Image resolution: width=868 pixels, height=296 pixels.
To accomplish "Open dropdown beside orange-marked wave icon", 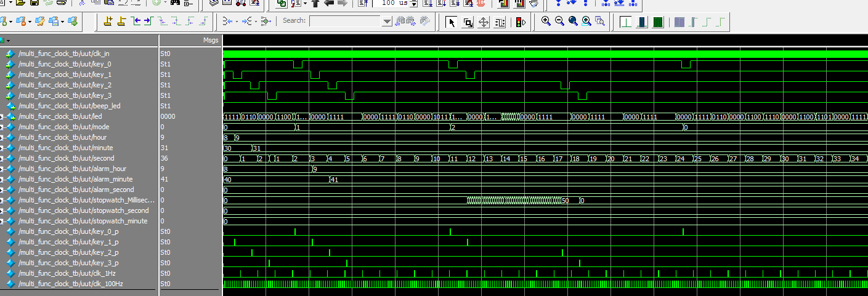I will [x=30, y=22].
